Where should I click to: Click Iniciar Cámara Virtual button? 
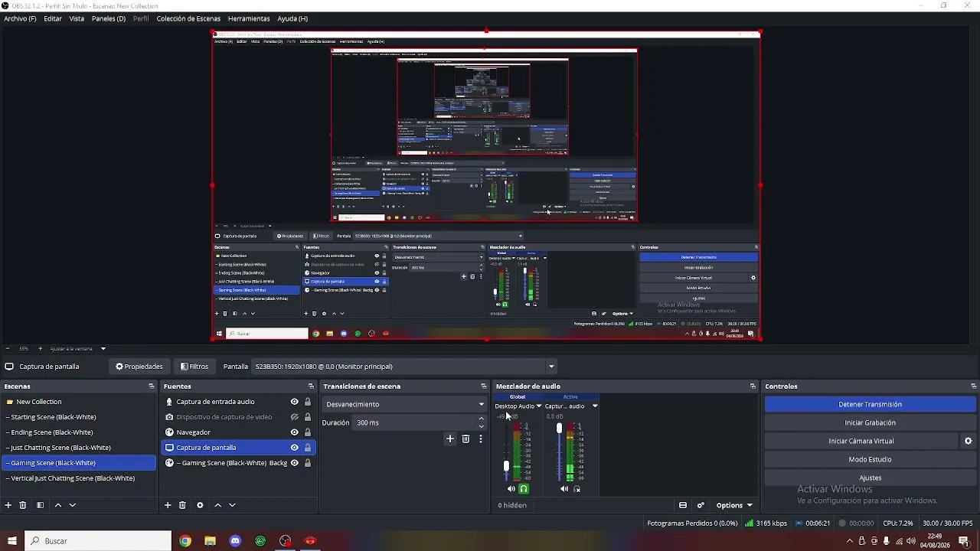[x=861, y=441]
